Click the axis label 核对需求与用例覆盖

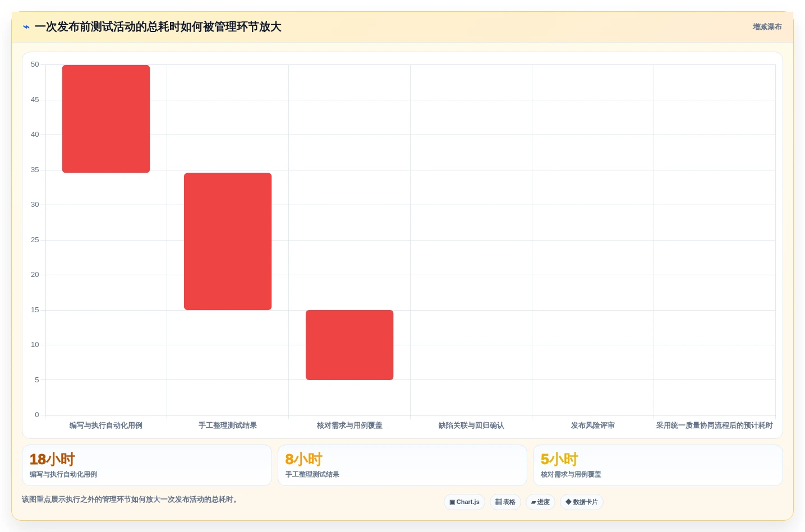349,425
